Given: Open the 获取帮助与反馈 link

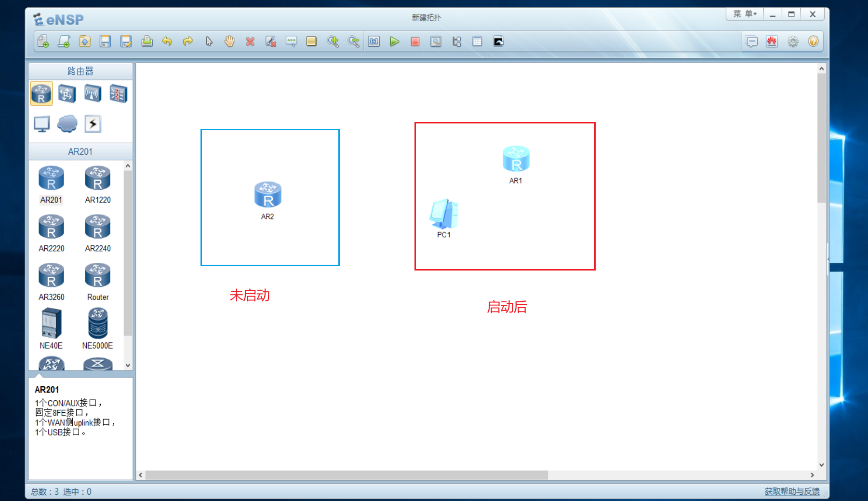Looking at the screenshot, I should (x=792, y=491).
